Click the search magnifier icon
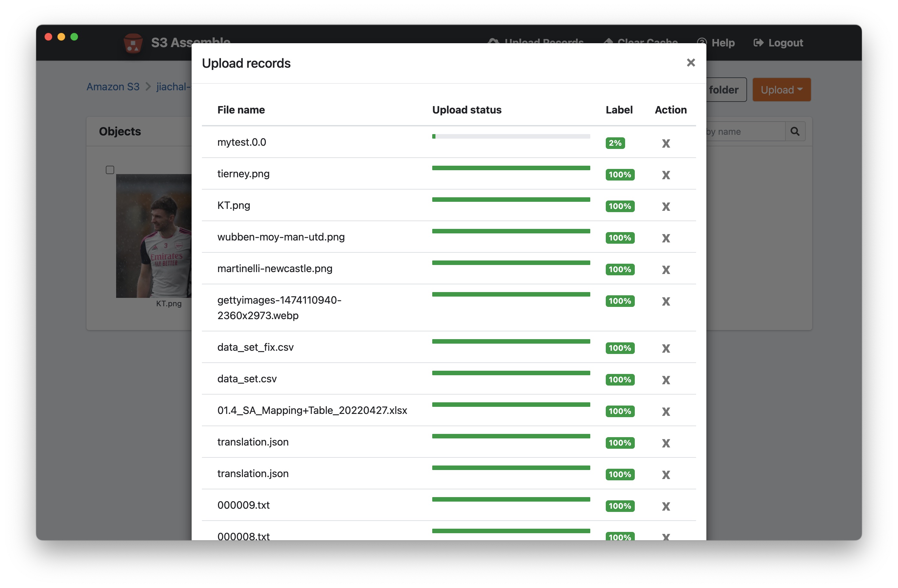 tap(794, 131)
